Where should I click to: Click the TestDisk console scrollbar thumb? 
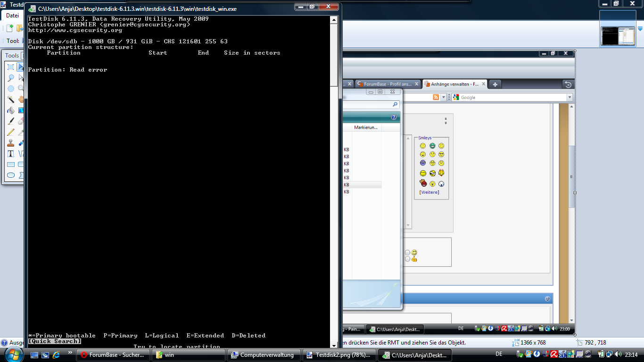click(x=334, y=55)
